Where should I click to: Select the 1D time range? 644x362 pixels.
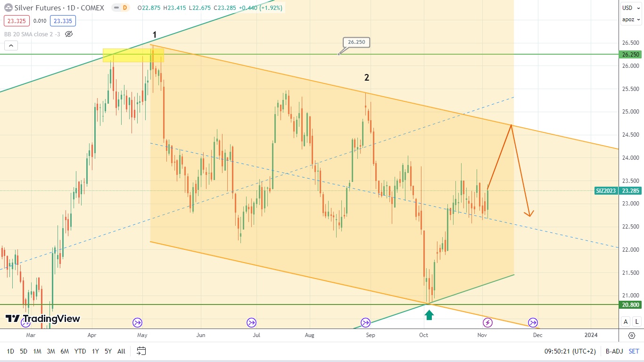click(10, 351)
